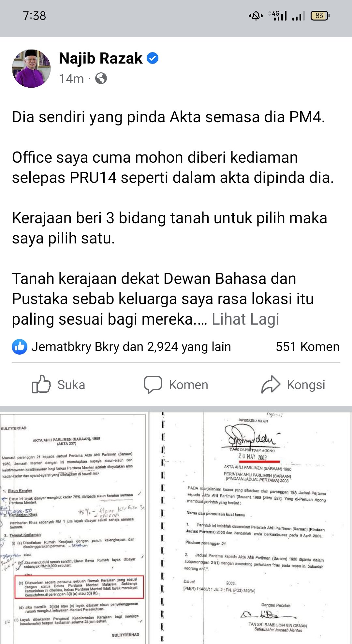Expand post with Lihat Lagi
Image resolution: width=352 pixels, height=644 pixels.
tap(245, 319)
